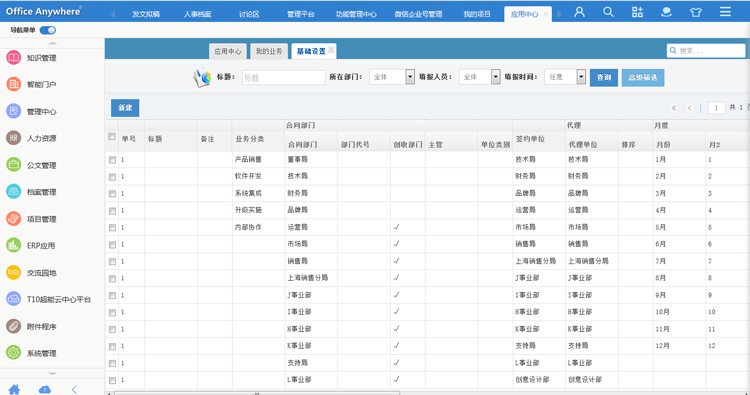Image resolution: width=750 pixels, height=395 pixels.
Task: Go to previous page of results
Action: [x=689, y=108]
